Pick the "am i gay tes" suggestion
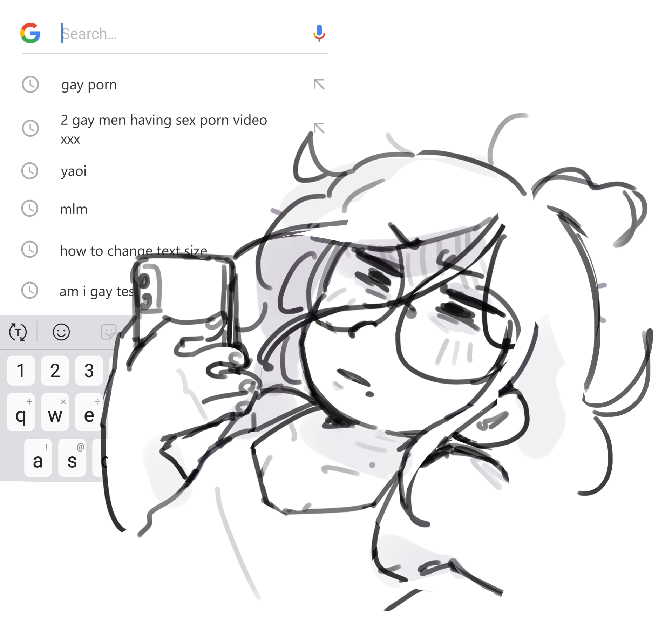 click(x=96, y=291)
